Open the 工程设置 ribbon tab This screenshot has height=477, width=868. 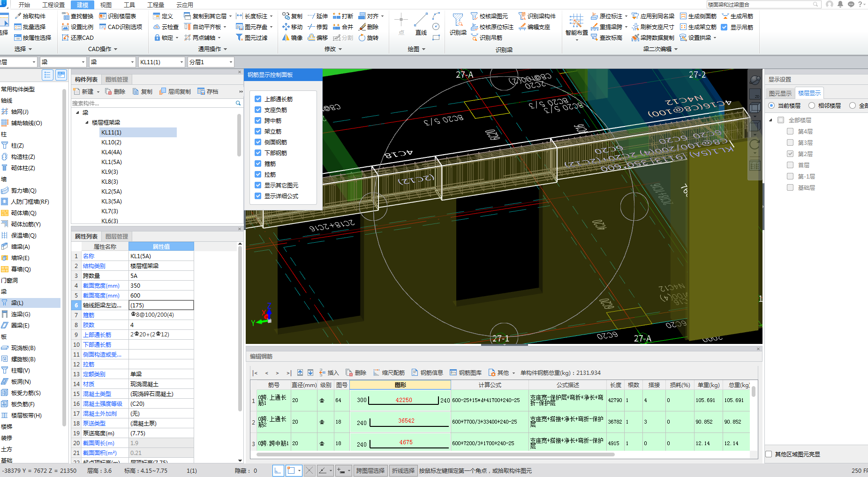[53, 5]
